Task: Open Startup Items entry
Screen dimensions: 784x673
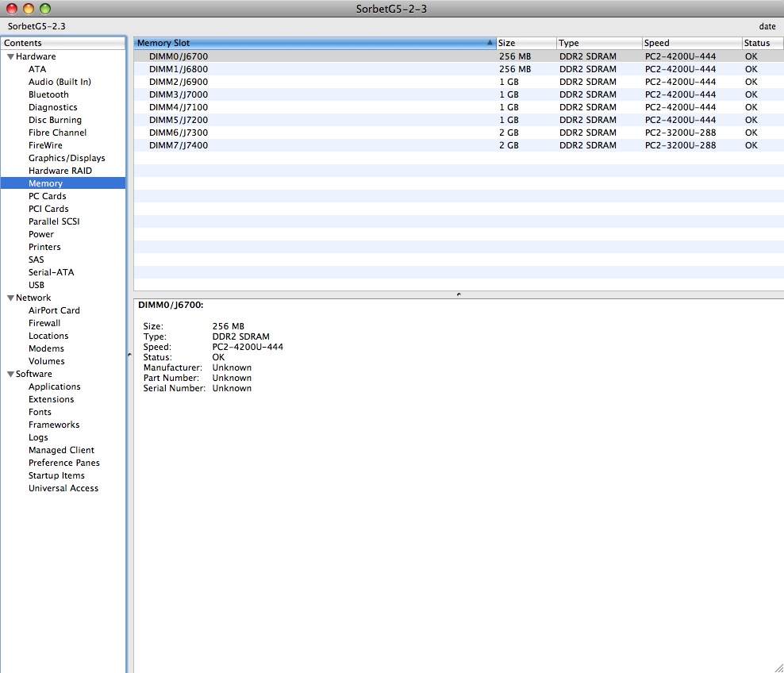Action: pos(56,475)
